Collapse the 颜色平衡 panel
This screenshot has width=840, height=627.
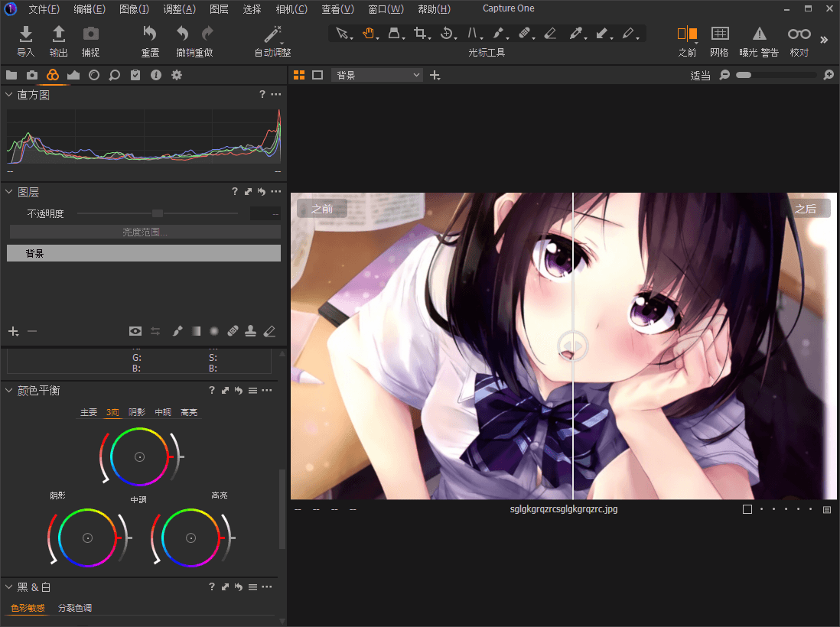pos(8,390)
